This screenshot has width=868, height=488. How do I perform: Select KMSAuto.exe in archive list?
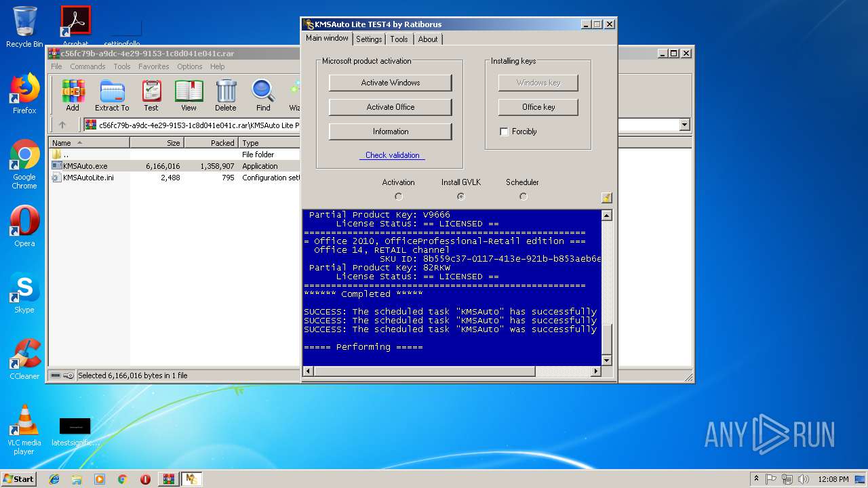tap(174, 166)
